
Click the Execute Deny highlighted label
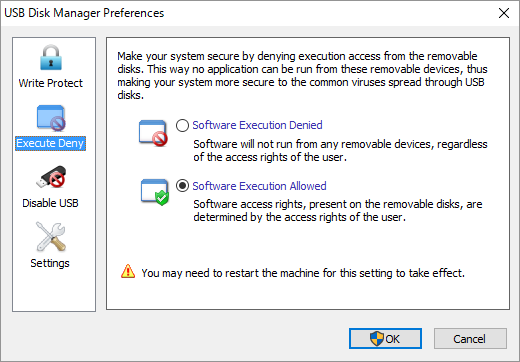50,143
